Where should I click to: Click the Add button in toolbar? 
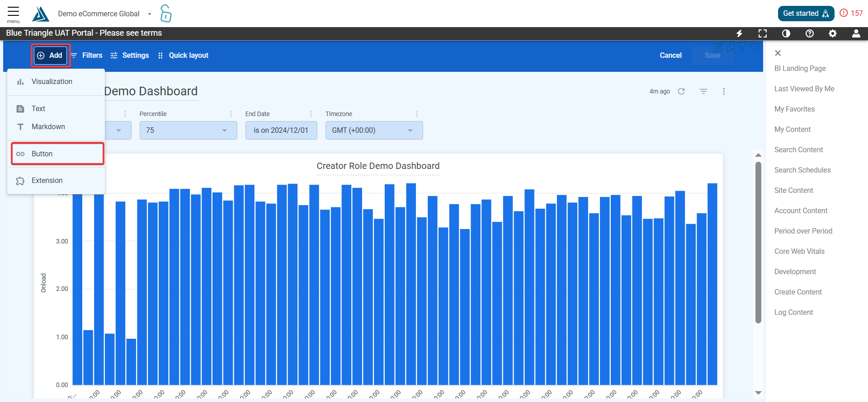pos(51,56)
